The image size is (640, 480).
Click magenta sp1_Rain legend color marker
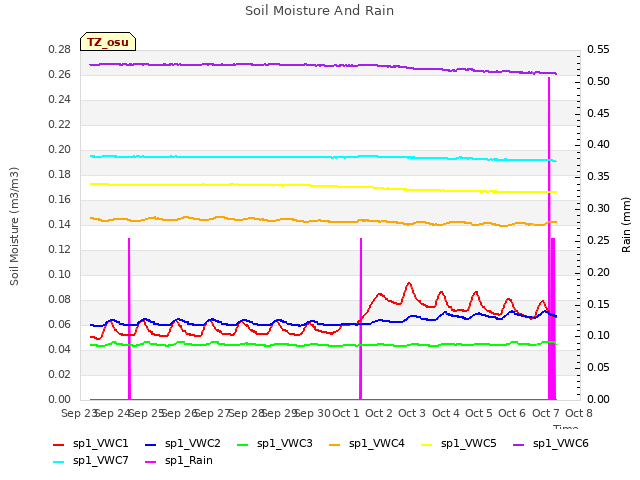point(151,462)
